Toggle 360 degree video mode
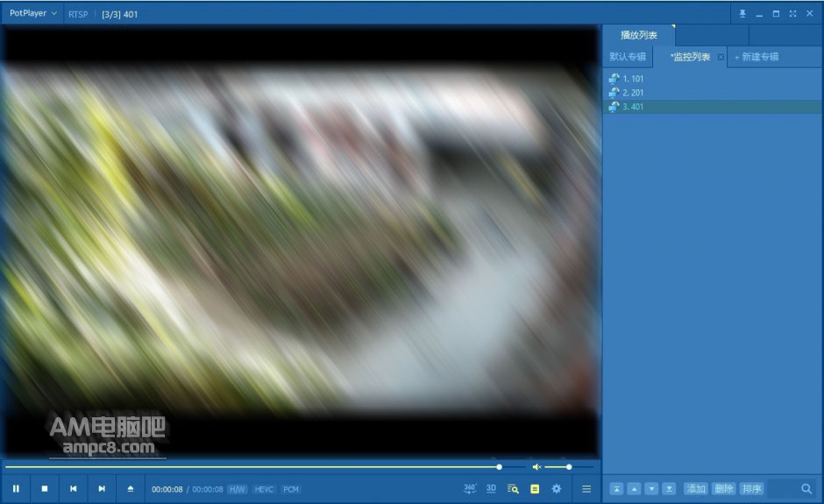 pos(470,489)
